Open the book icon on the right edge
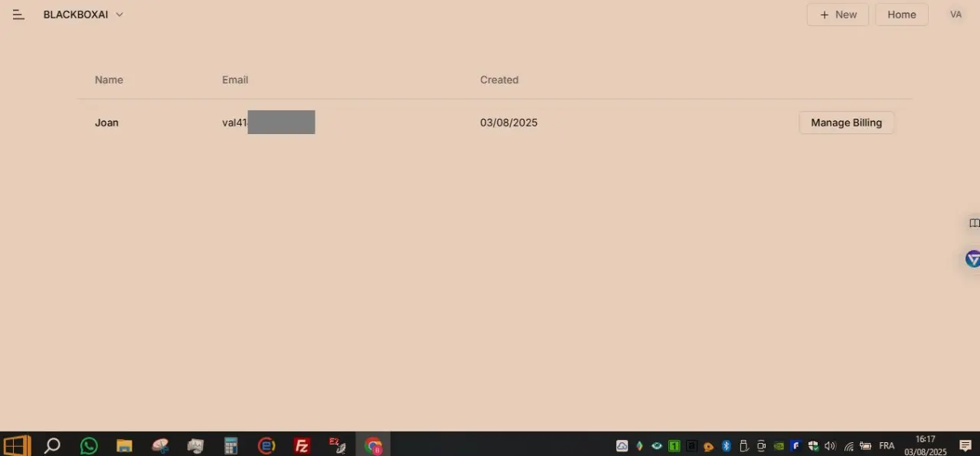 tap(974, 223)
